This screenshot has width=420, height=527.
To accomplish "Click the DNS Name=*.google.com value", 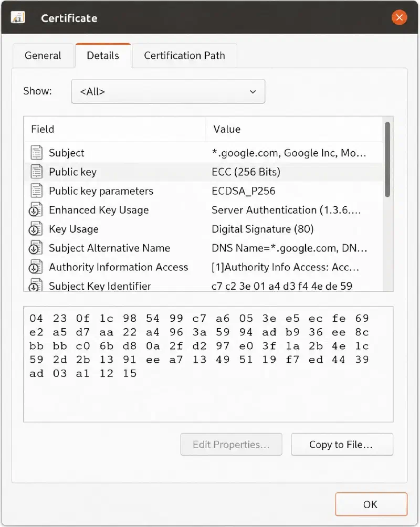I will 289,248.
